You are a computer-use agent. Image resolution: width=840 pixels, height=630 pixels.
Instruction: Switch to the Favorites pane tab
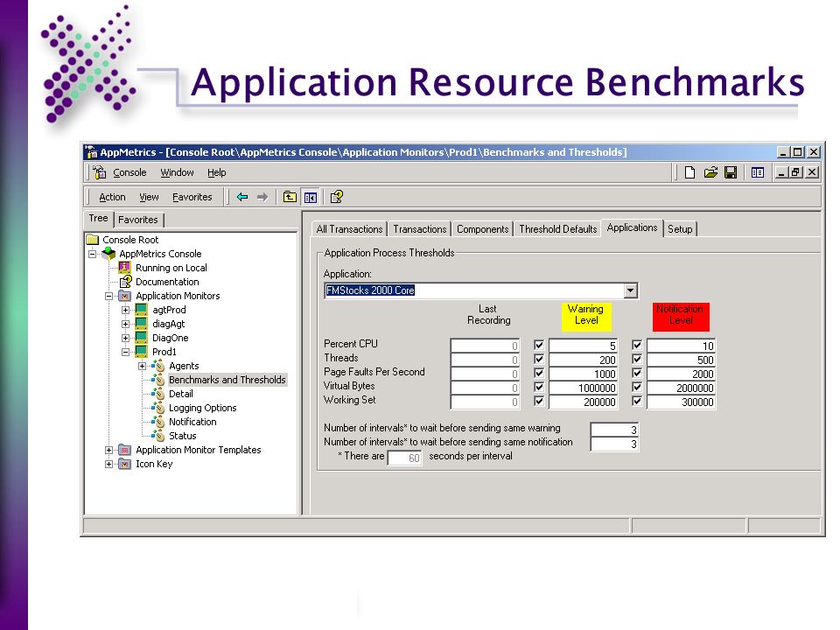pos(138,220)
